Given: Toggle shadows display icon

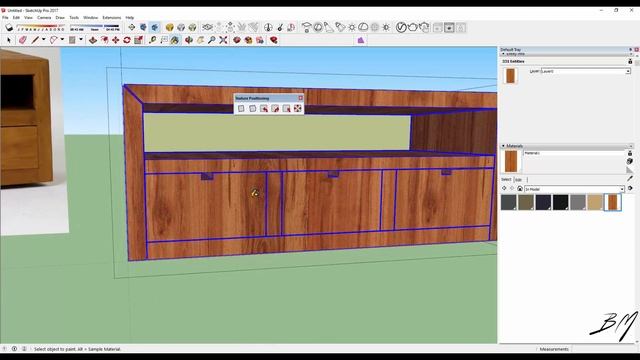Looking at the screenshot, I should 9,27.
